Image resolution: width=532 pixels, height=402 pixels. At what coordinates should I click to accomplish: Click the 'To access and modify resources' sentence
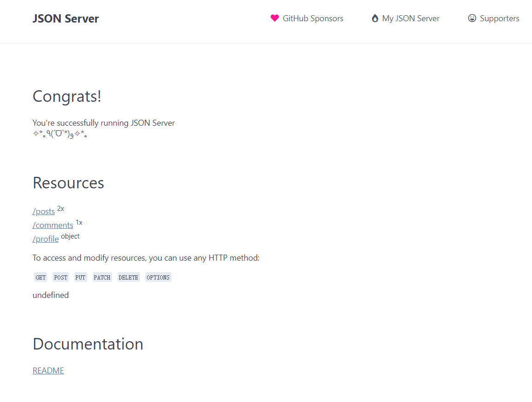pos(146,258)
